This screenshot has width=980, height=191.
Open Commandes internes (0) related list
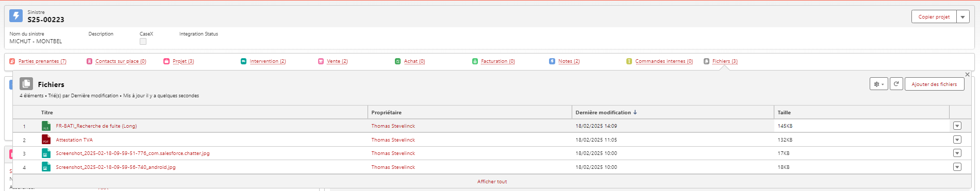(x=664, y=61)
